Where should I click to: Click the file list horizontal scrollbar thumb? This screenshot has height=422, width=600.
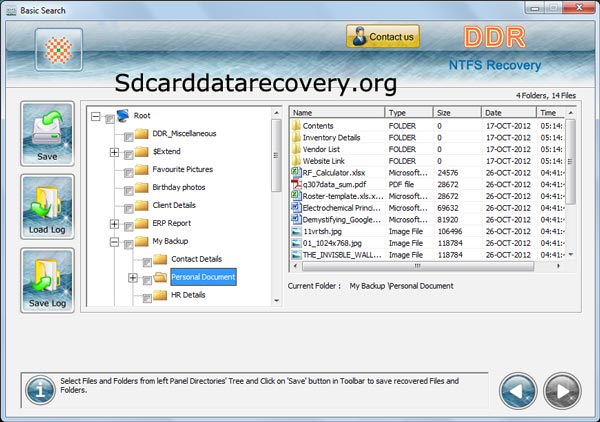point(418,266)
